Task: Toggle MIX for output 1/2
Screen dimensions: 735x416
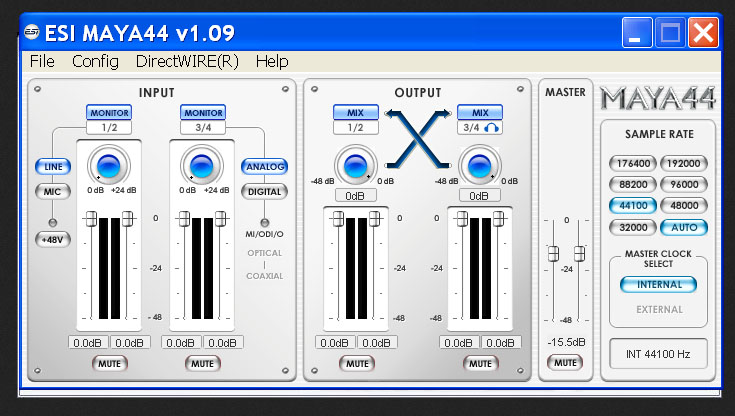Action: tap(356, 113)
